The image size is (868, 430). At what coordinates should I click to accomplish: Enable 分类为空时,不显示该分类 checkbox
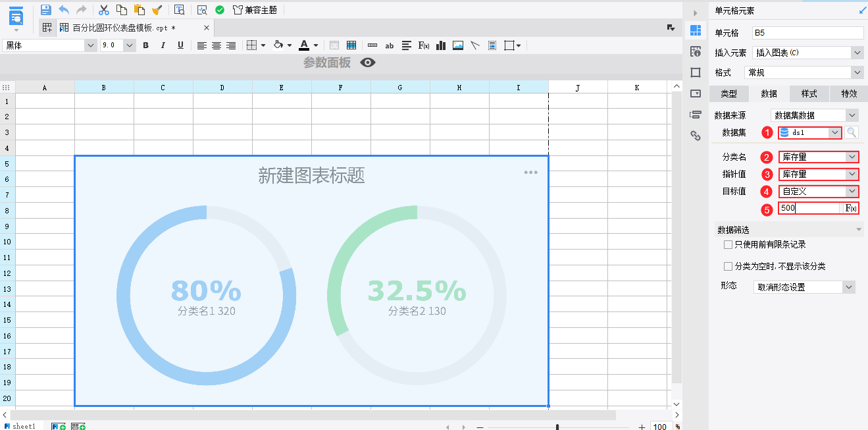(728, 267)
